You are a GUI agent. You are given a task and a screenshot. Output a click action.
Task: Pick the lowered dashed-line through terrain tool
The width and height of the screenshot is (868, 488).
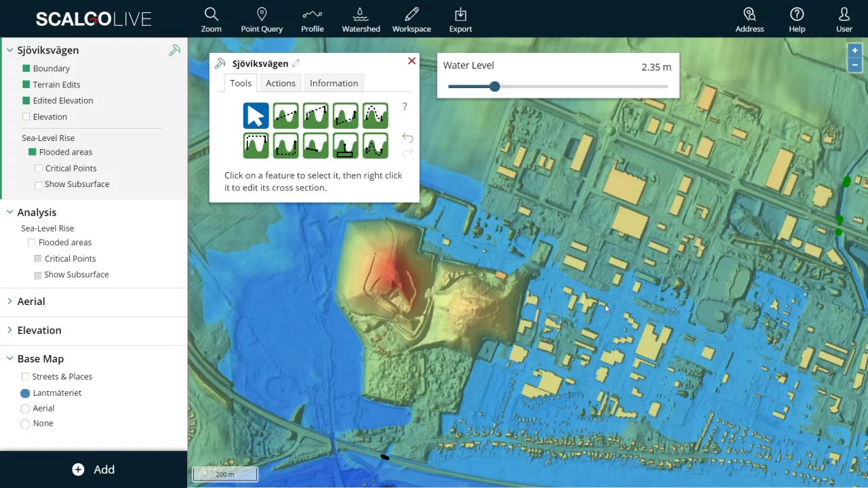tap(346, 116)
